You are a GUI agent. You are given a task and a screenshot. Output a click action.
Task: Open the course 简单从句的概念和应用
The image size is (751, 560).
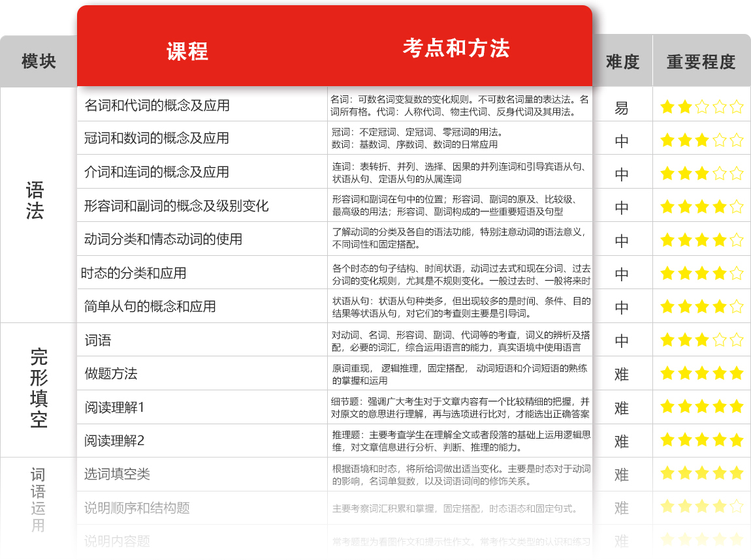point(150,306)
